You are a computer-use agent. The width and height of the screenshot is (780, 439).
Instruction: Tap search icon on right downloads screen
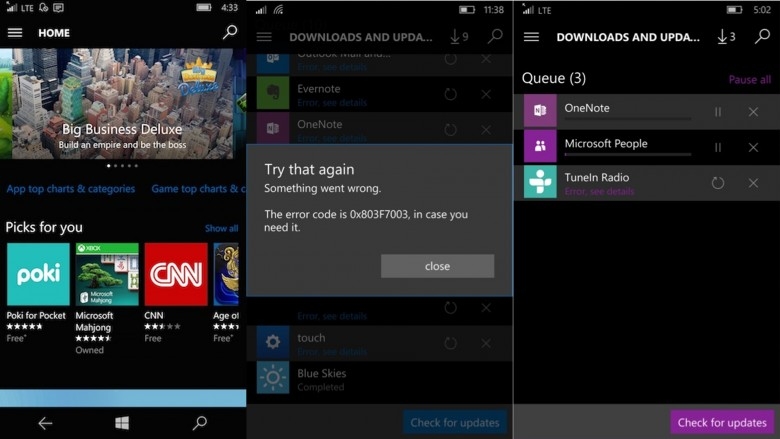[762, 36]
